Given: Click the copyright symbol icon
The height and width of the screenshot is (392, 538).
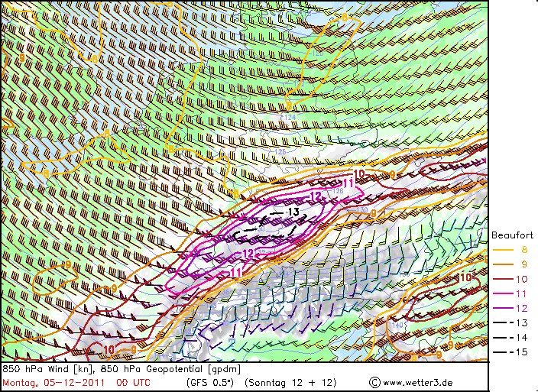Looking at the screenshot, I should tap(375, 383).
